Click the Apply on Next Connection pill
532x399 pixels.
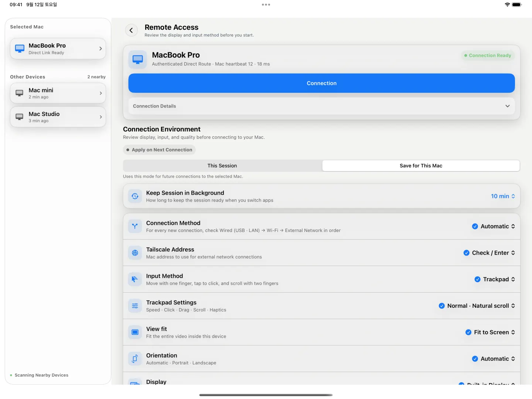[x=159, y=150]
